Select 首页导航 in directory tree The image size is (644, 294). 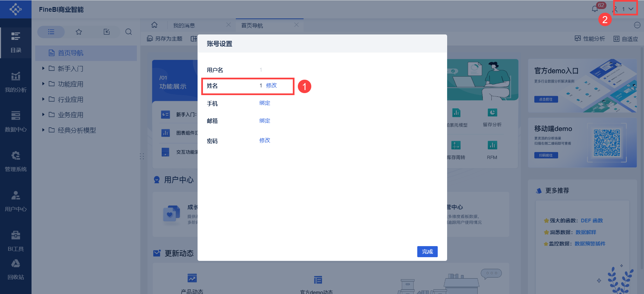click(86, 53)
